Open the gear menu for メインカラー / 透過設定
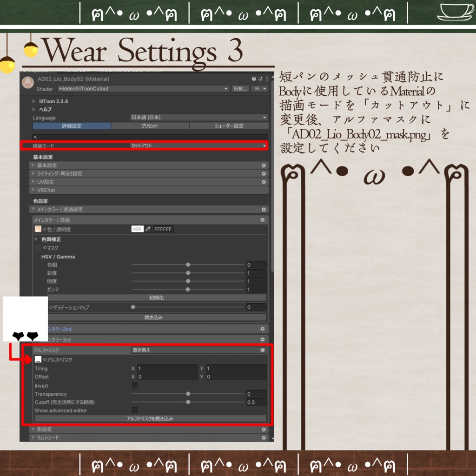The image size is (476, 476). pyautogui.click(x=264, y=210)
